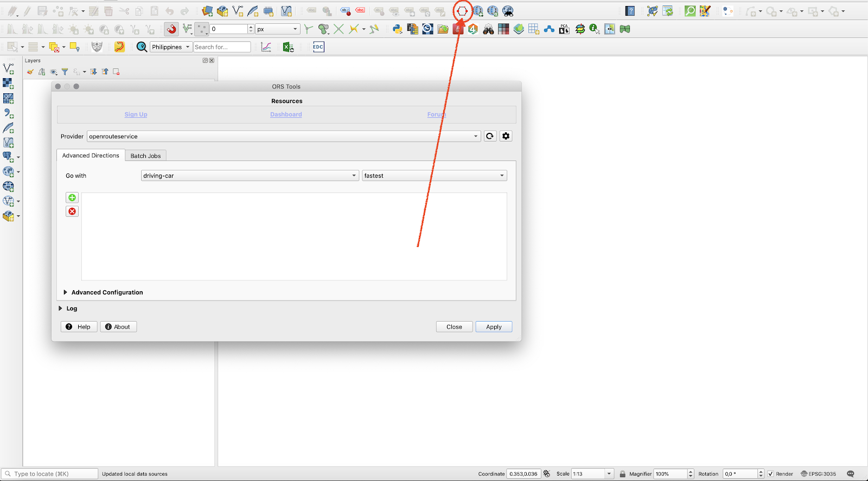This screenshot has width=868, height=481.
Task: Open the Sign Up link
Action: click(136, 114)
